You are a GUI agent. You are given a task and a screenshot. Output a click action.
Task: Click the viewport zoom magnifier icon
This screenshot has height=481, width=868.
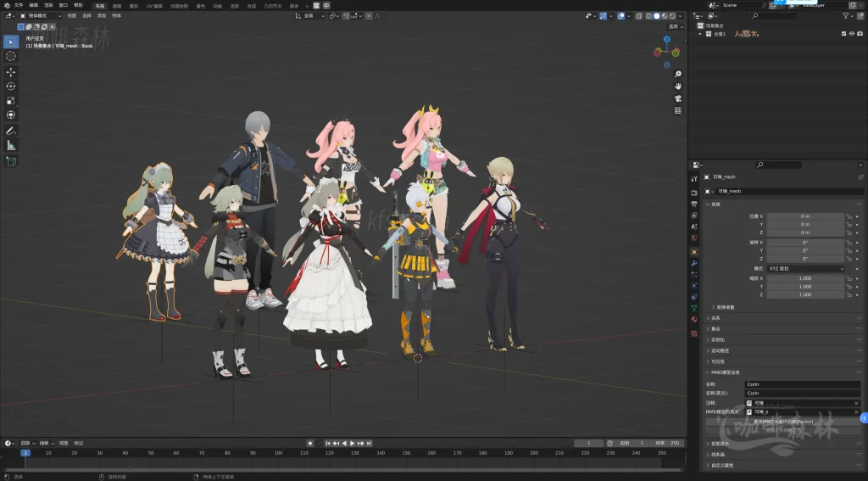(677, 75)
